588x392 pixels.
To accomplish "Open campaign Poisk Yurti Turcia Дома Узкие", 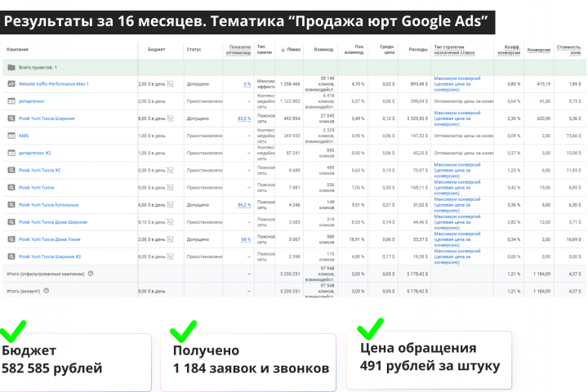I will [x=50, y=239].
